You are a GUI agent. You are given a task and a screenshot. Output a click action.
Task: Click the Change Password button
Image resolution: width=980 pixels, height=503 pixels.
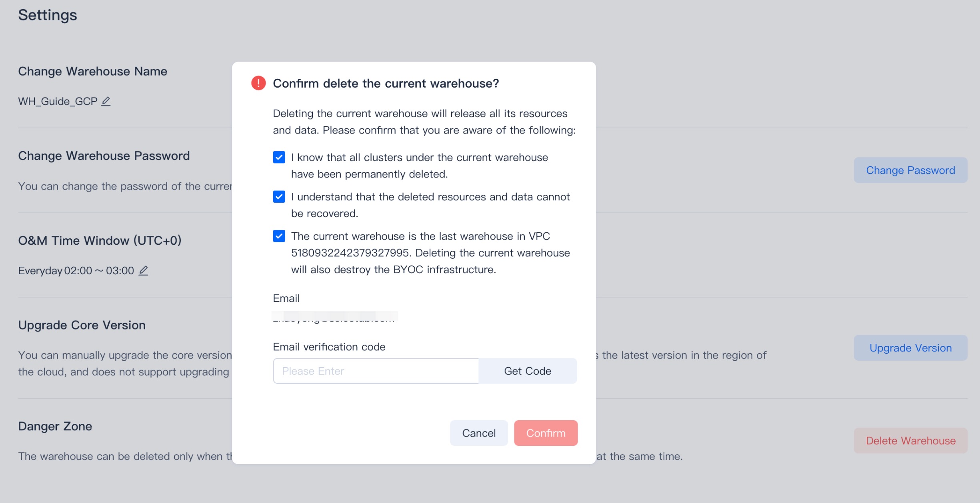[x=910, y=170]
